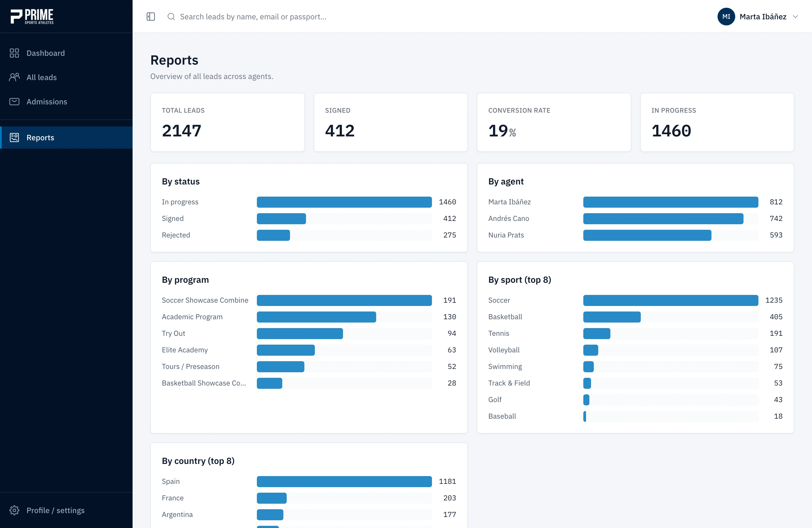Click the Rejected count value 275

tap(449, 235)
